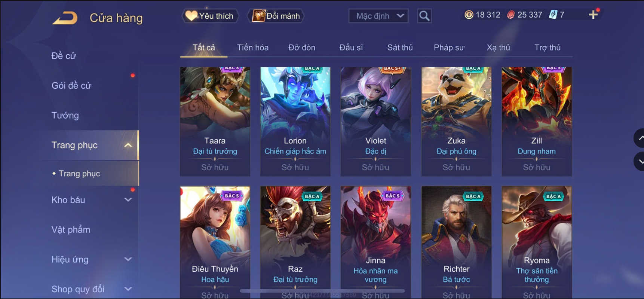Open Đổi mảnh shard exchange
This screenshot has width=644, height=299.
click(276, 16)
